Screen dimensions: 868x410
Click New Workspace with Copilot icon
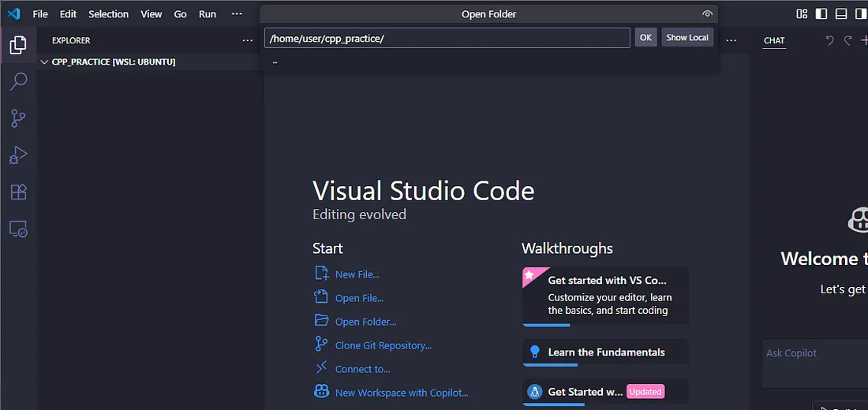point(322,392)
